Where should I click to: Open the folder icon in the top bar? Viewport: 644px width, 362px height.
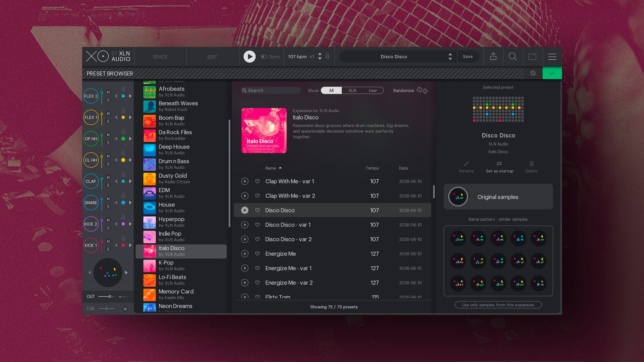532,57
